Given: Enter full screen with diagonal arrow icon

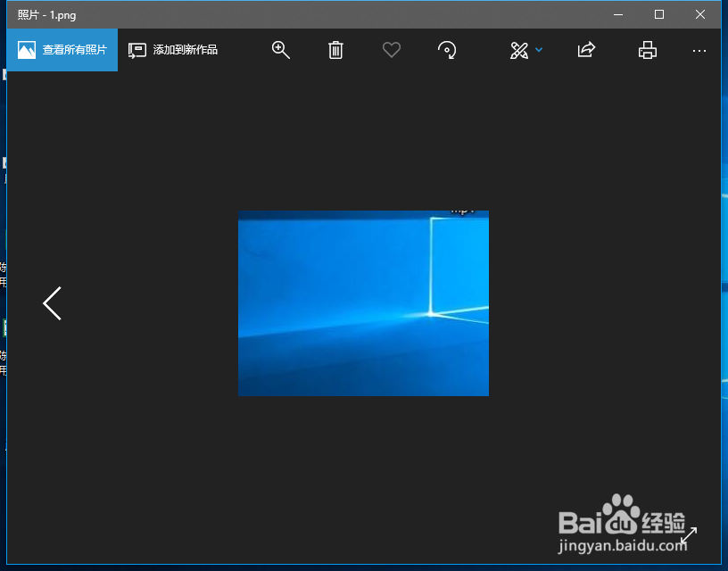Looking at the screenshot, I should [689, 535].
